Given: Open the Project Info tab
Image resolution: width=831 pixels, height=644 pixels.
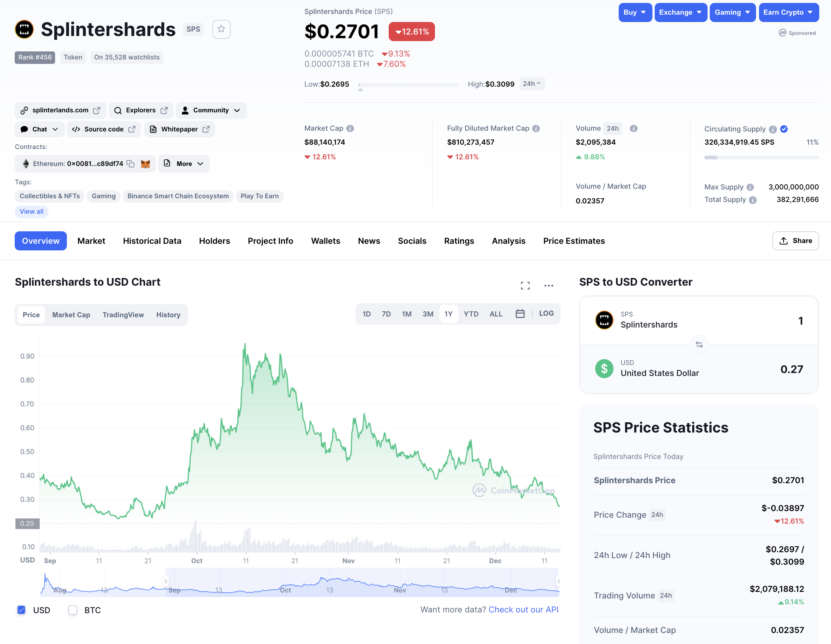Looking at the screenshot, I should pos(270,241).
